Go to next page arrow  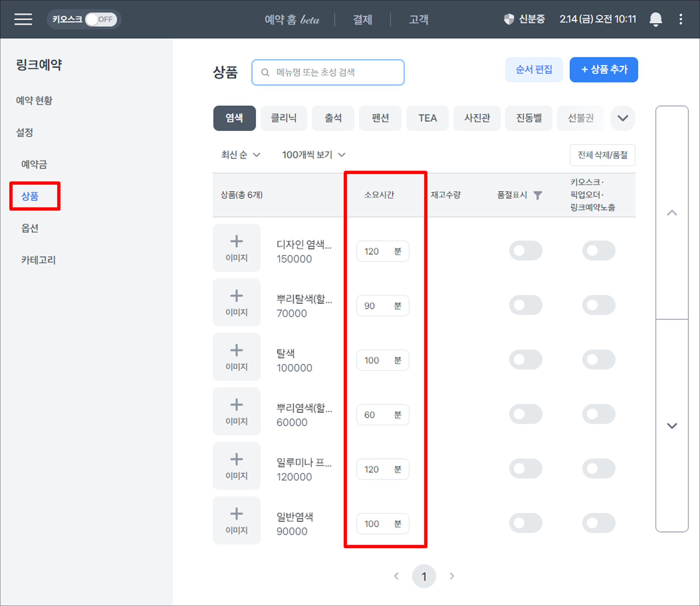pos(452,576)
